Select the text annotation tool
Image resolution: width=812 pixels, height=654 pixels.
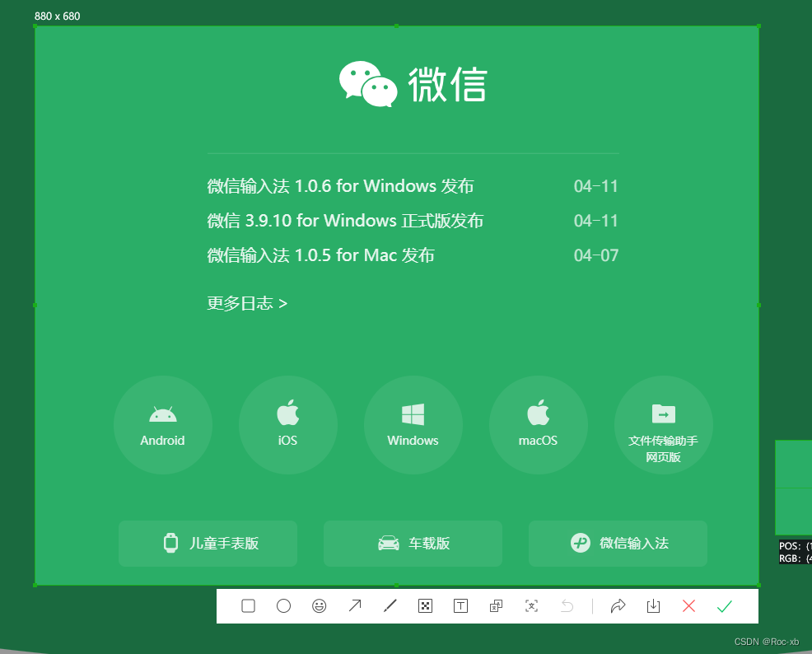460,606
